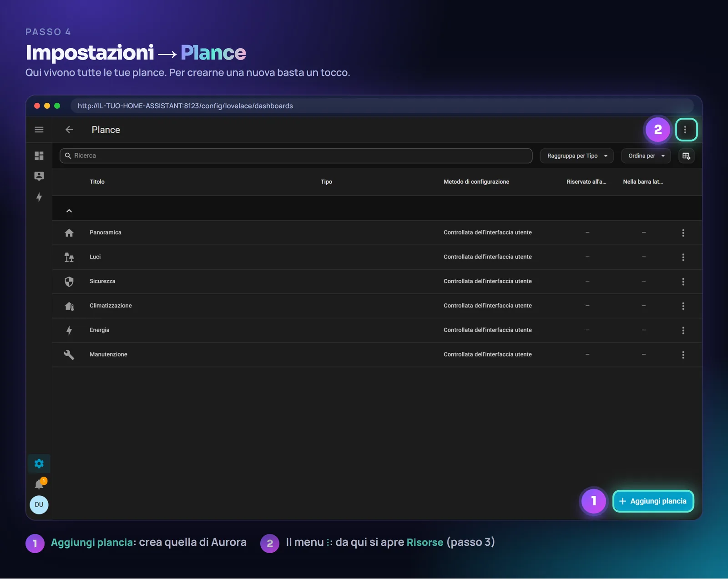
Task: Open the three-dot menu for Panoramica
Action: pyautogui.click(x=683, y=233)
